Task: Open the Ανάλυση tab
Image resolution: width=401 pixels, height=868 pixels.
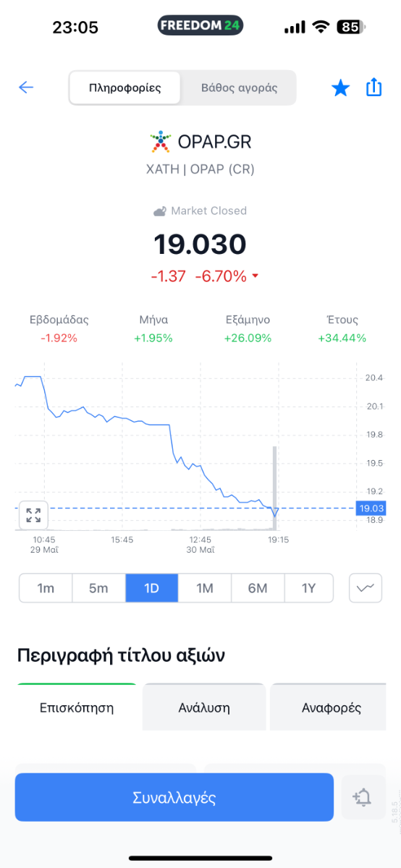Action: (x=204, y=707)
